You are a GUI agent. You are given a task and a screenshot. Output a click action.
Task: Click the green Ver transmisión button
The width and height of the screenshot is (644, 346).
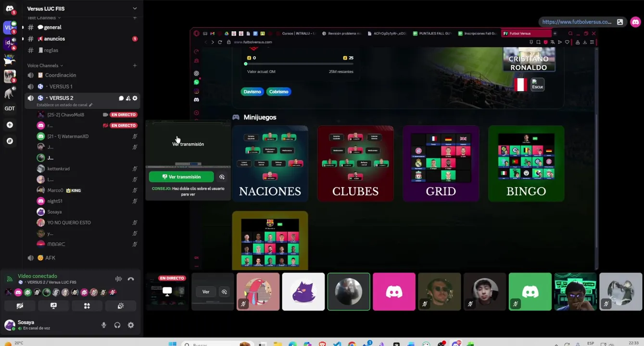181,177
